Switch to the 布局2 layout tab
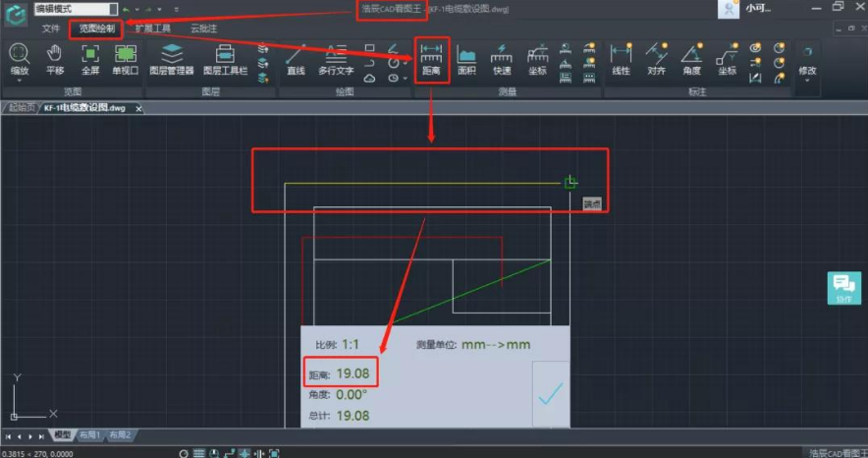The height and width of the screenshot is (458, 868). 120,435
